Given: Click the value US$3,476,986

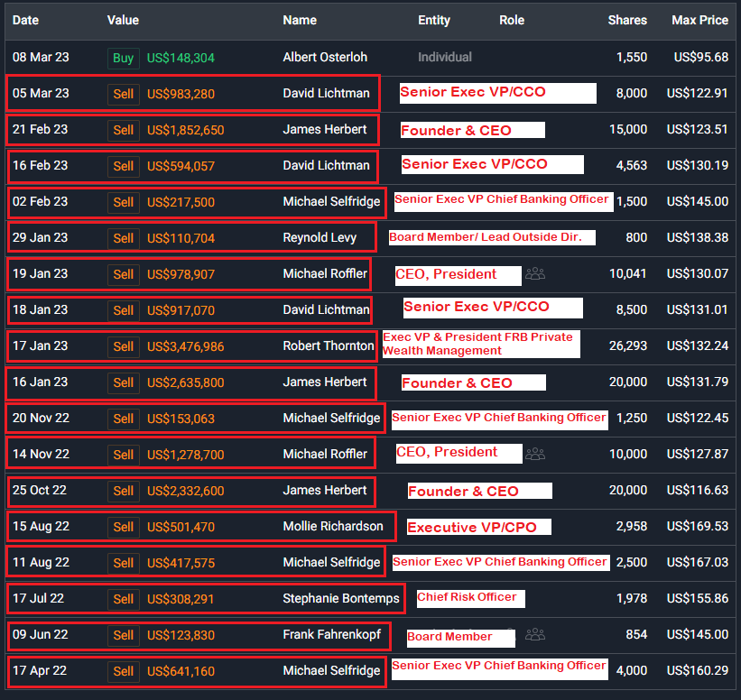Looking at the screenshot, I should point(186,346).
